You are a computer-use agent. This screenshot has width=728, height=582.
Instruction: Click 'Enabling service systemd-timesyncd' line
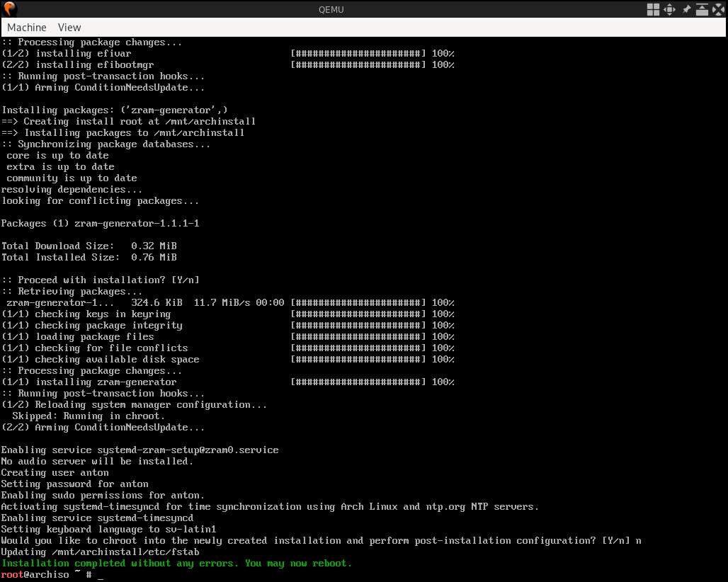98,518
